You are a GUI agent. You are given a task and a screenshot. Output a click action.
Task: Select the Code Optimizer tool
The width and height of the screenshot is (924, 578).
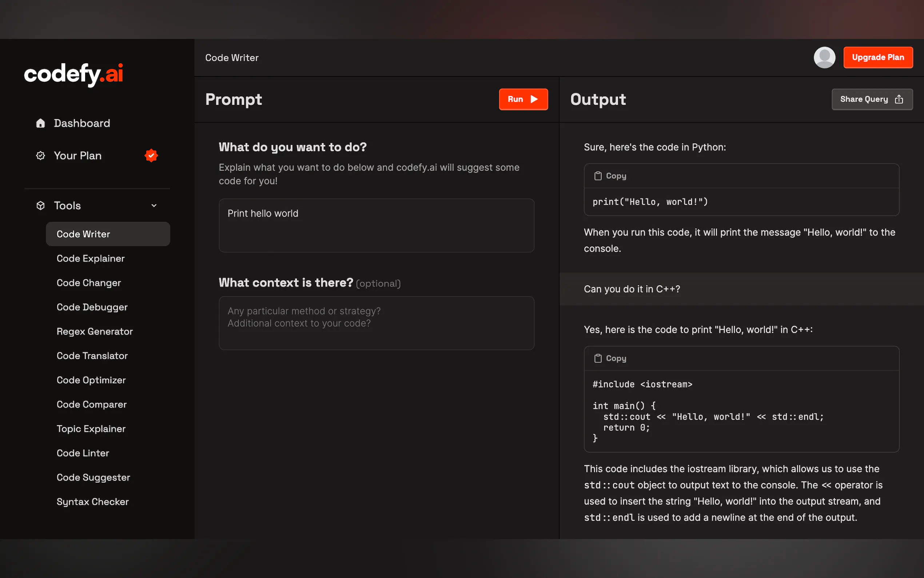coord(91,380)
